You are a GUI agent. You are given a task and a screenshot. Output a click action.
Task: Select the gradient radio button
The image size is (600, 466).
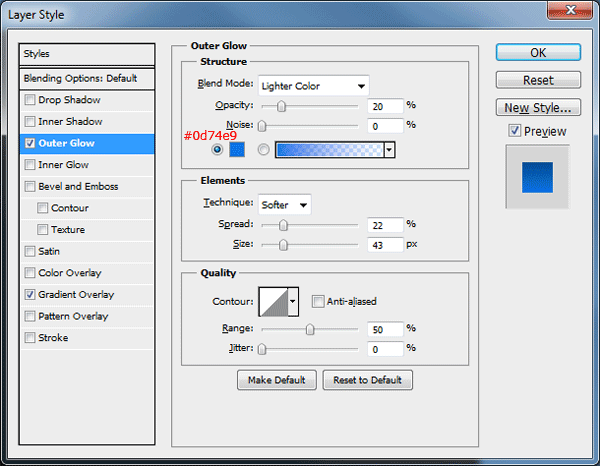tap(263, 150)
